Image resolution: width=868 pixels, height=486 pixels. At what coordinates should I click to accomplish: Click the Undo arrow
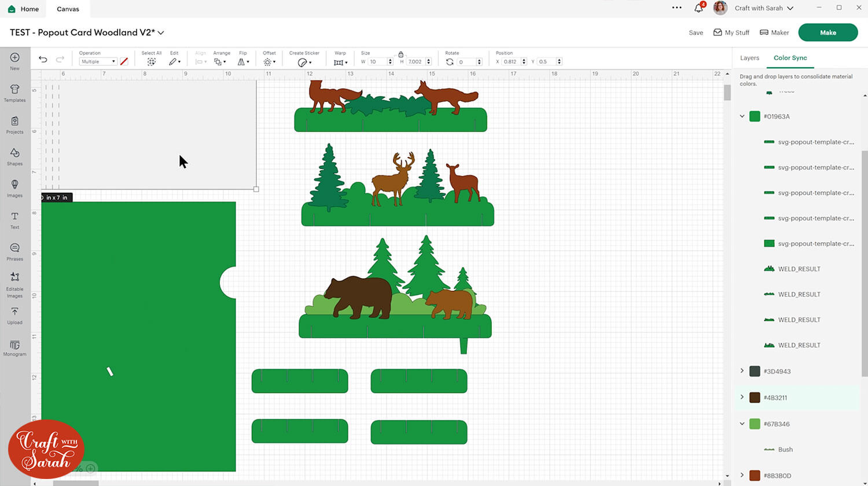point(43,60)
